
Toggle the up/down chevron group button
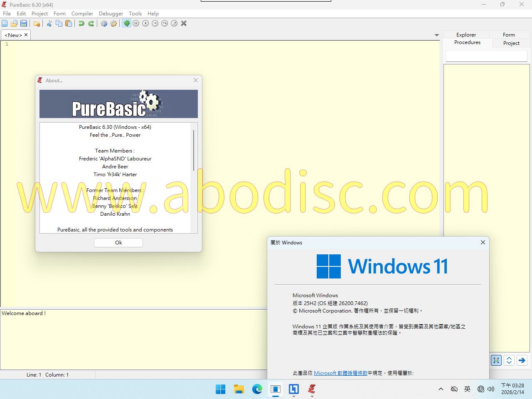(509, 360)
